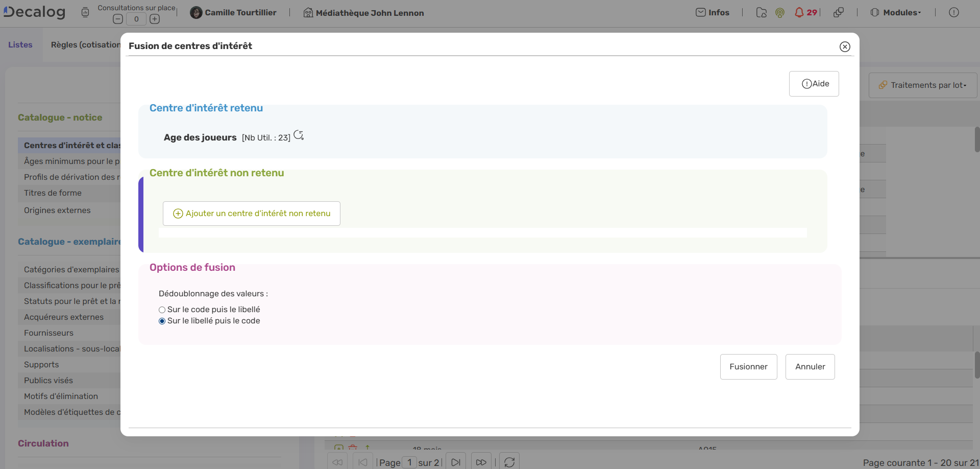The width and height of the screenshot is (980, 469).
Task: Select 'Sur le code puis le libellé'
Action: [162, 310]
